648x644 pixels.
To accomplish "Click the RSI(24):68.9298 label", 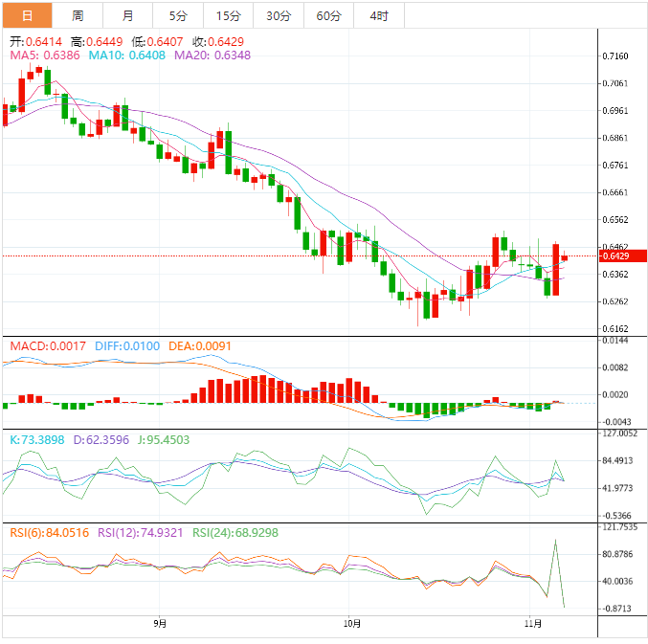I will pyautogui.click(x=235, y=533).
